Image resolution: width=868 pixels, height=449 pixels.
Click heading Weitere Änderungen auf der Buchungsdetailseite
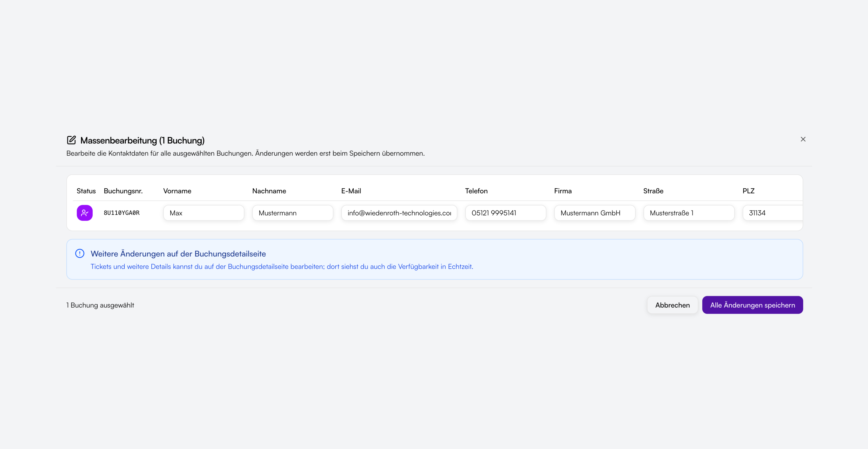178,254
